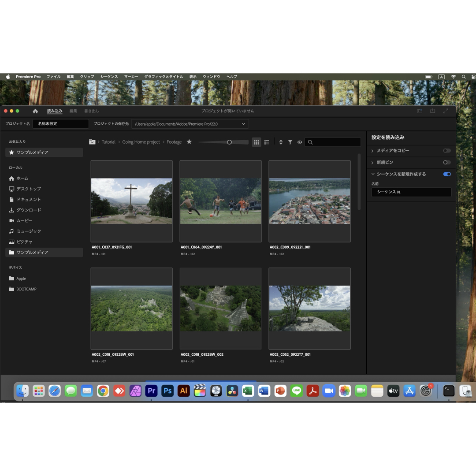Click the Home icon in the header
Viewport: 476px width, 476px height.
pos(35,111)
